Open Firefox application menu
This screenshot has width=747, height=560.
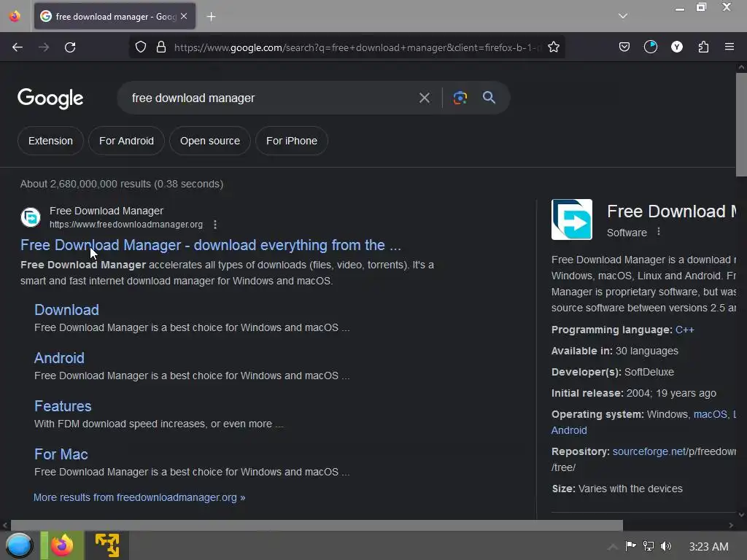point(729,47)
